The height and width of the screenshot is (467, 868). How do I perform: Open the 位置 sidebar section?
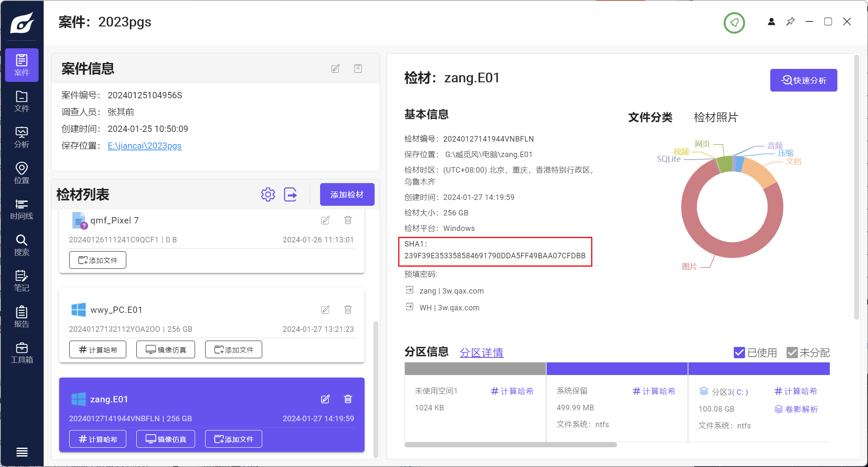(22, 173)
